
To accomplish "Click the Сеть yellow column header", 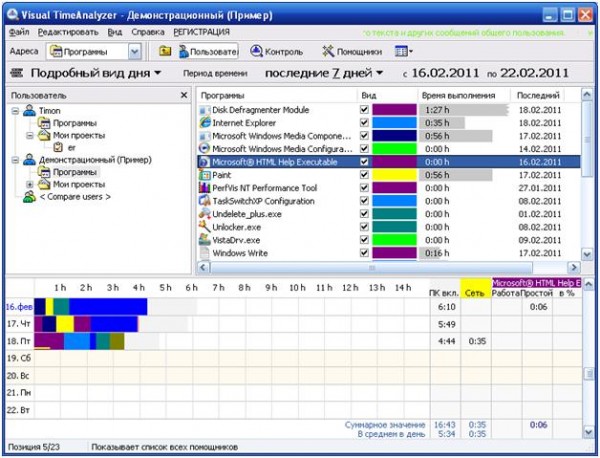I will tap(475, 288).
